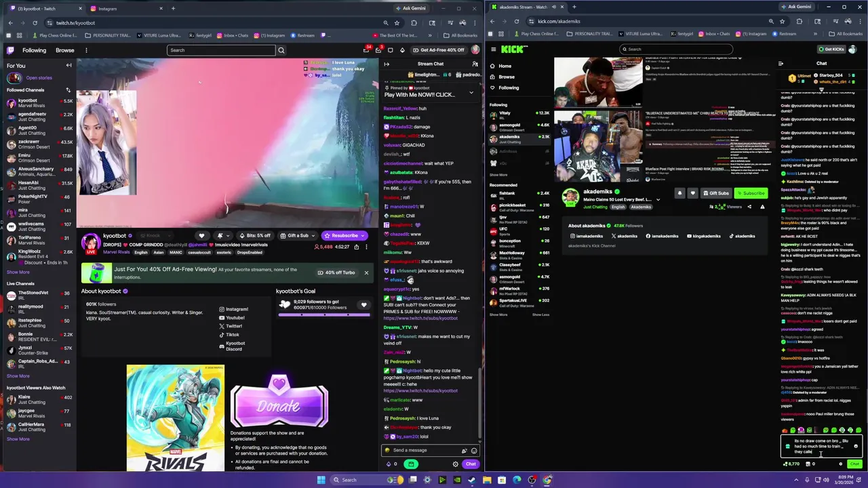Toggle the akademiks heart follow button on Kick

coord(692,193)
